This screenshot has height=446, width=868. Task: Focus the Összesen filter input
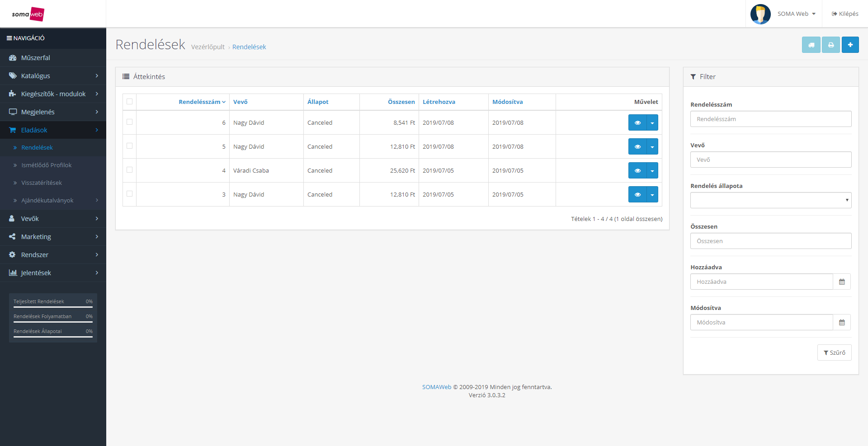coord(771,241)
